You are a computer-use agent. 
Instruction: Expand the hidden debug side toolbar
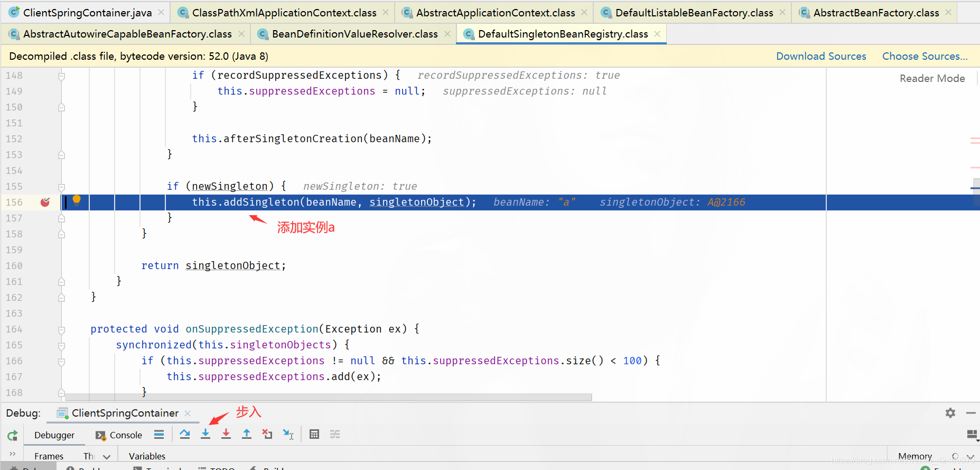tap(12, 454)
